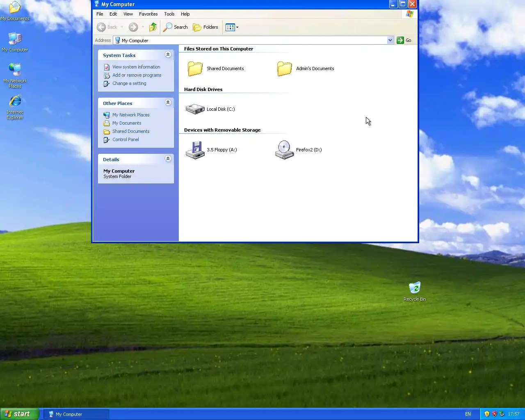Viewport: 525px width, 420px height.
Task: Open the Shared Documents folder icon
Action: [195, 68]
